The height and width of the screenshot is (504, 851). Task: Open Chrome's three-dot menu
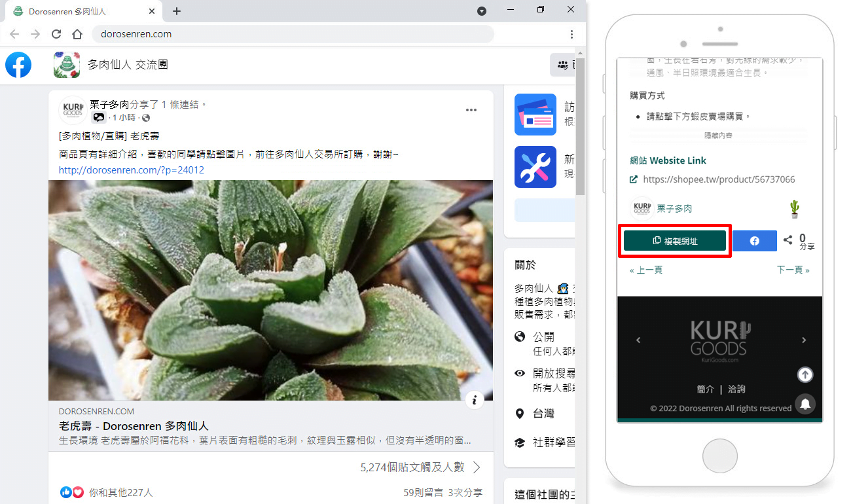(x=571, y=34)
